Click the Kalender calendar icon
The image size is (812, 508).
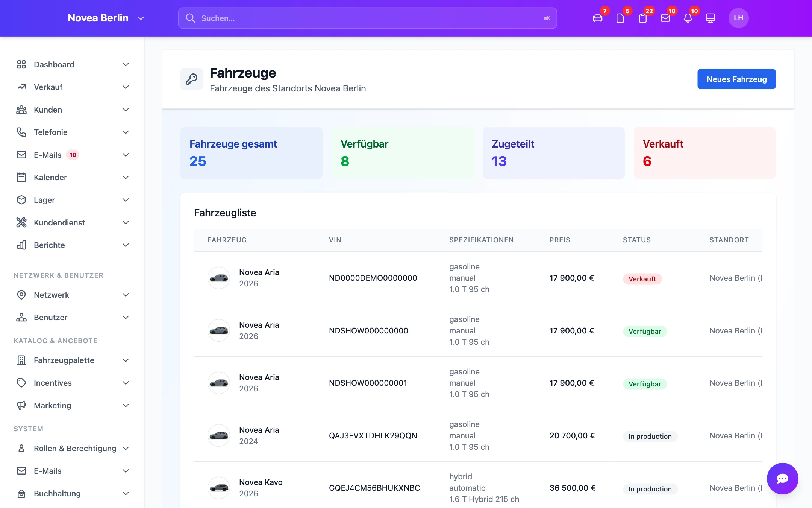pos(21,177)
